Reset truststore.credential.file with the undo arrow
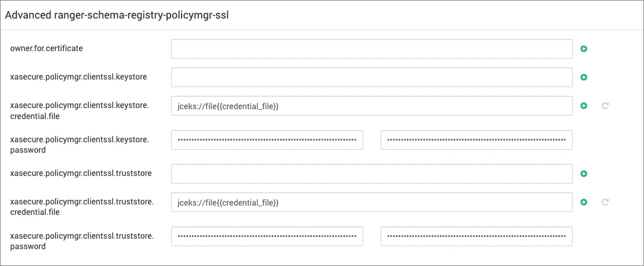Viewport: 644px width, 266px height. coord(605,202)
